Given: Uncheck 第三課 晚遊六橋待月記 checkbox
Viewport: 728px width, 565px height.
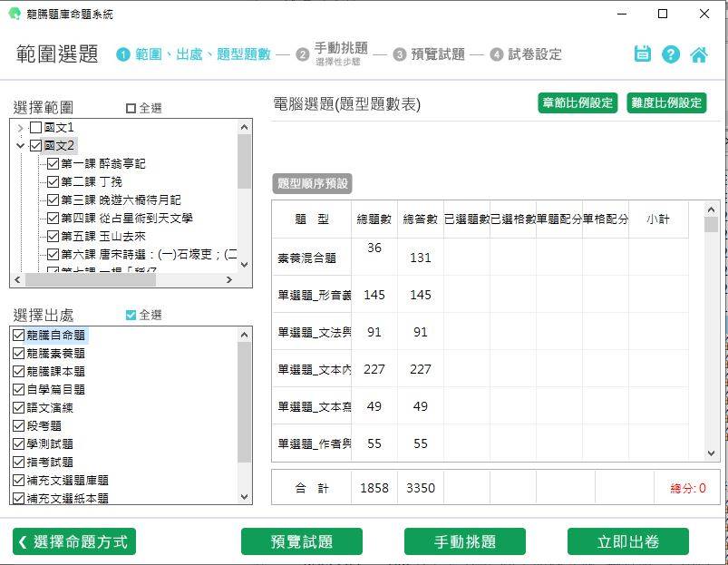Looking at the screenshot, I should click(53, 200).
